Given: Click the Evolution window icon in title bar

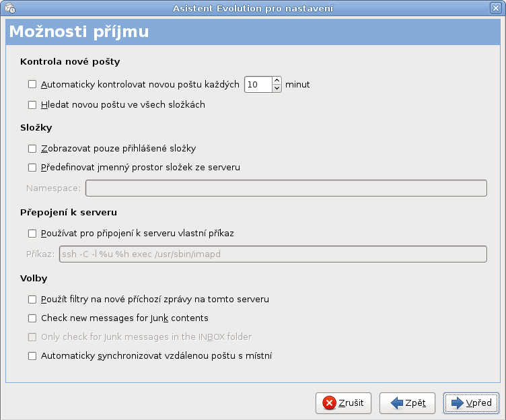Looking at the screenshot, I should (10, 8).
